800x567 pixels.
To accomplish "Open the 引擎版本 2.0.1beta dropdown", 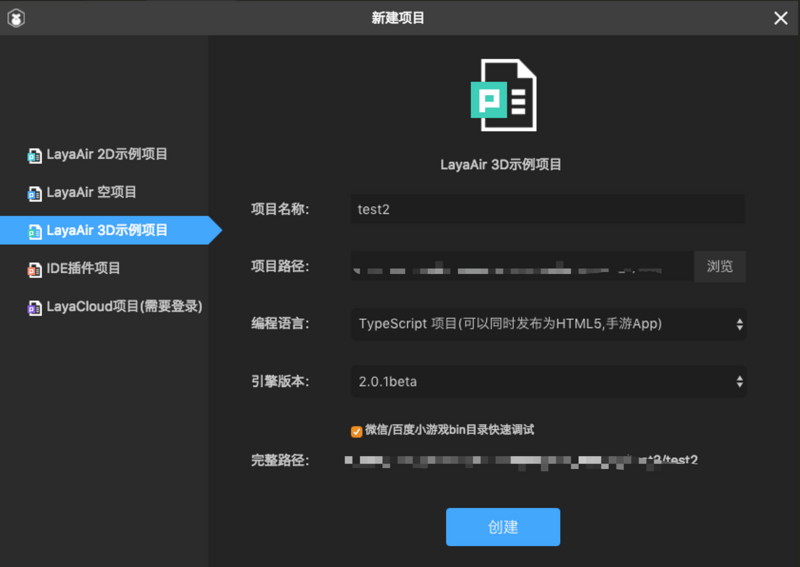I will [x=548, y=382].
